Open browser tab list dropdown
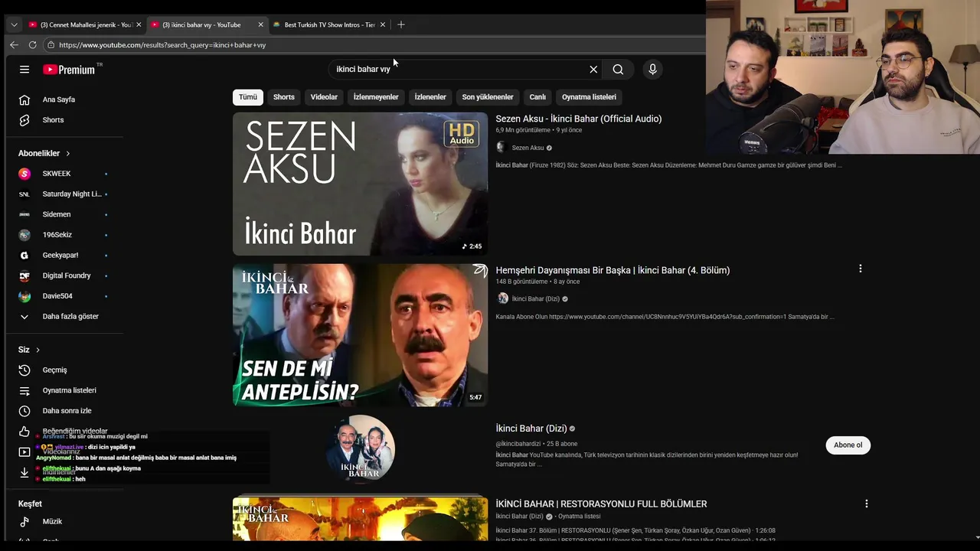Screen dimensions: 980x551 (x=14, y=24)
